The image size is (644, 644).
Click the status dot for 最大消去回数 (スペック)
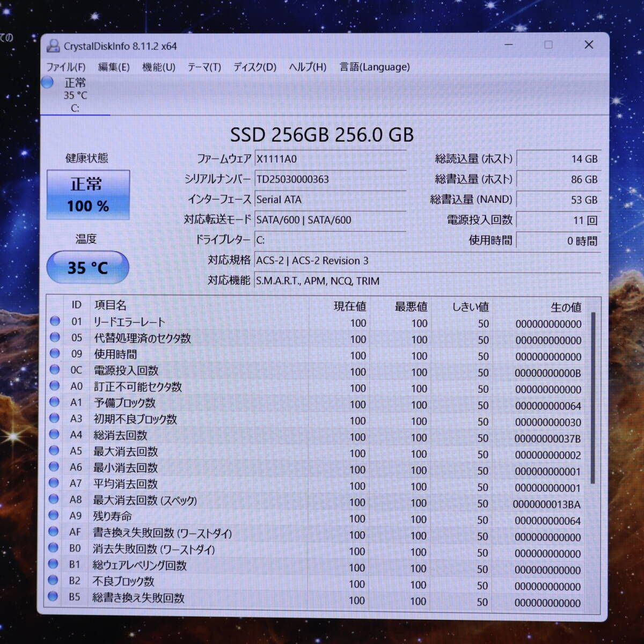[54, 499]
